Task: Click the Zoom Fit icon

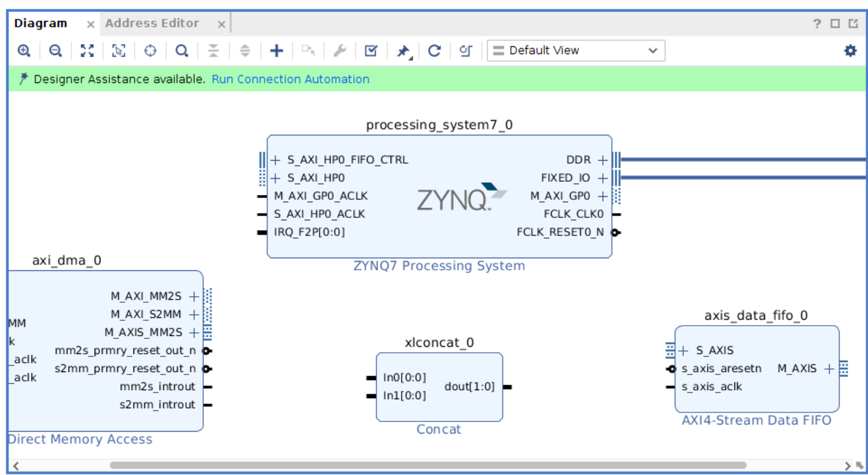Action: click(x=86, y=51)
